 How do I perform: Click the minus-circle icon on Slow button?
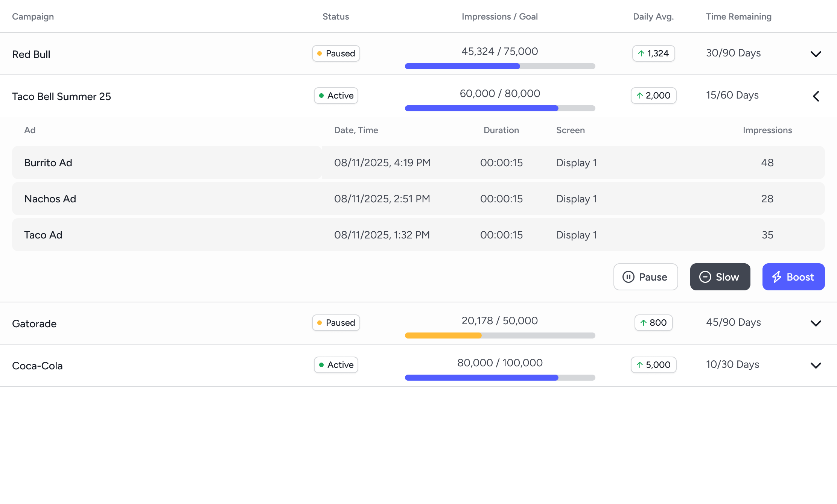pos(705,277)
